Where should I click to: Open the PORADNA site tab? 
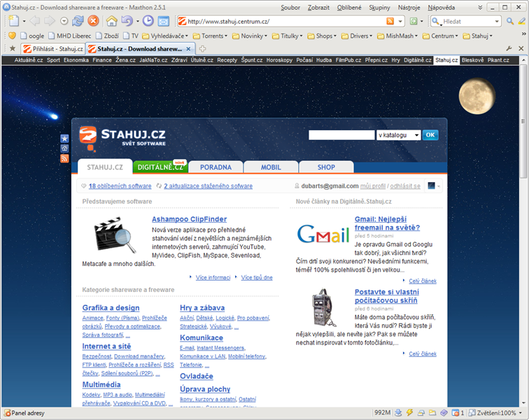pos(216,167)
